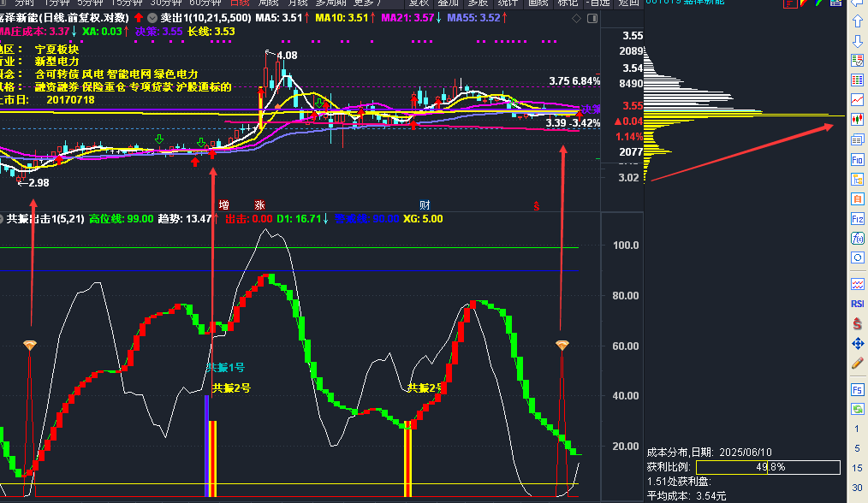Click the 复权 button in top bar
Viewport: 868px width, 503px height.
419,3
